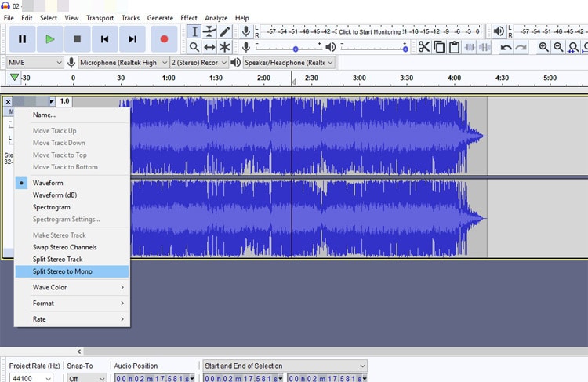This screenshot has height=382, width=588.
Task: Open the Generate menu
Action: (160, 18)
